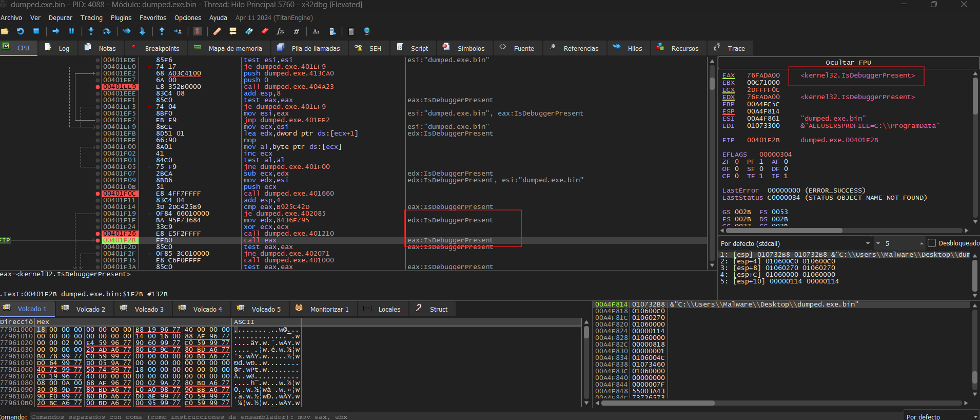Step over using the curved arrow icon
980x420 pixels.
coord(107,31)
